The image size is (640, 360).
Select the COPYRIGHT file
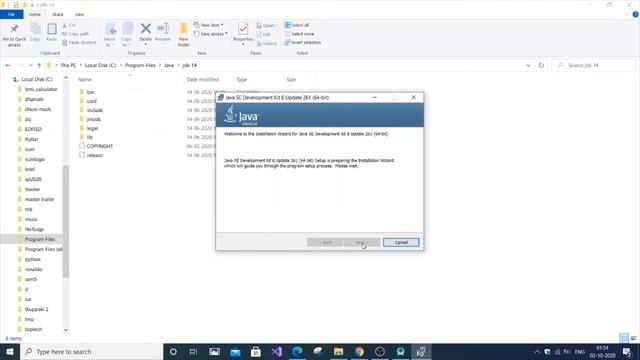(100, 146)
